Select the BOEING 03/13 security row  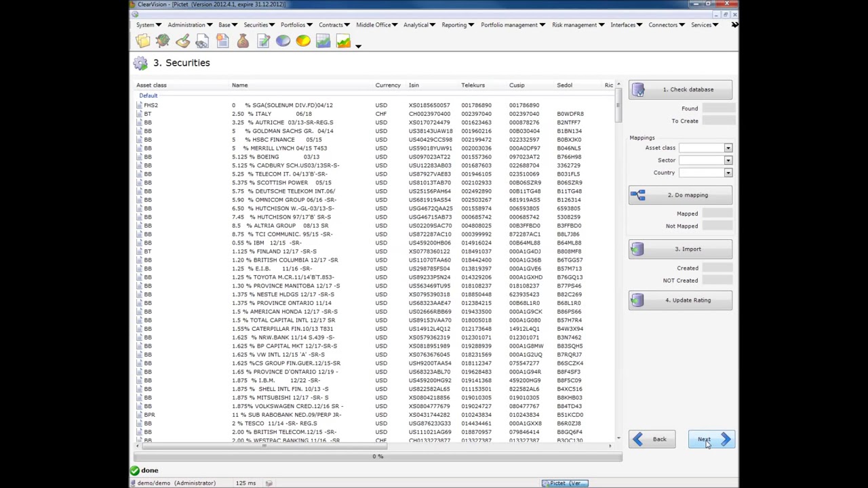(375, 157)
